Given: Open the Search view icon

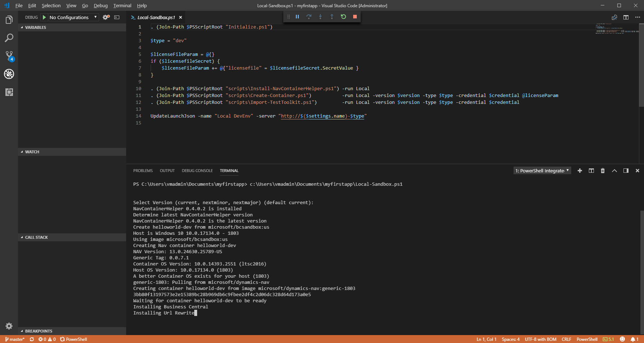Looking at the screenshot, I should [9, 38].
